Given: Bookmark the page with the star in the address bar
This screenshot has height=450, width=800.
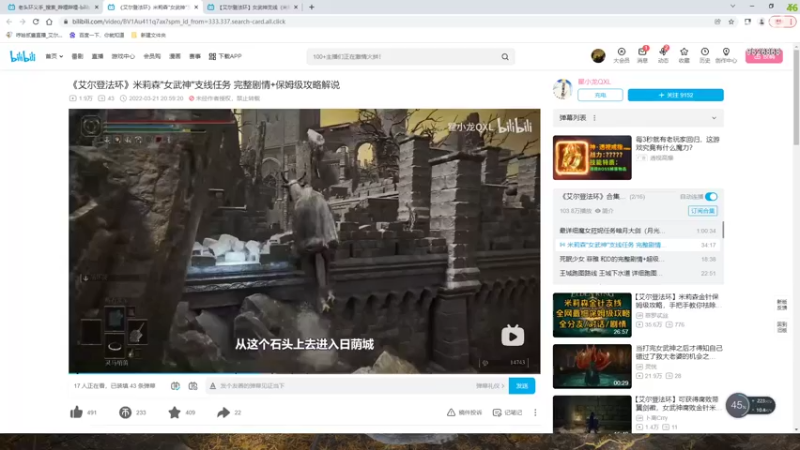Looking at the screenshot, I should [x=731, y=21].
